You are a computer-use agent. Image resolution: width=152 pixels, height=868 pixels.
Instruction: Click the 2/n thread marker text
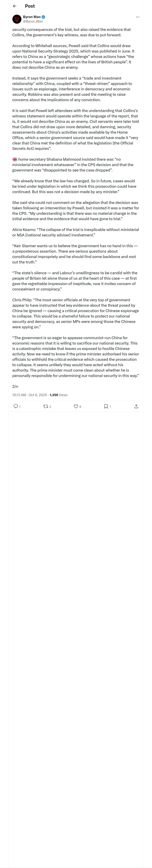(16, 386)
